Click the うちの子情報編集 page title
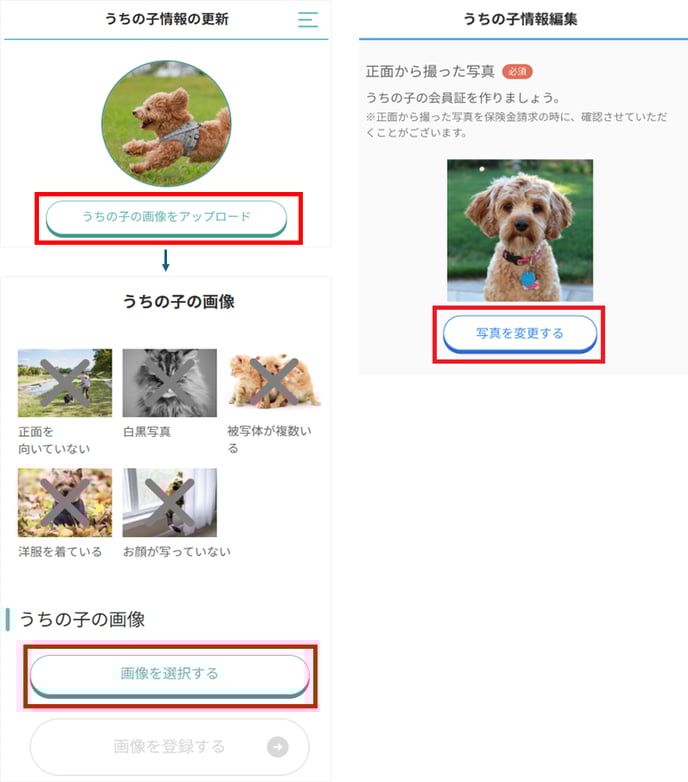This screenshot has height=782, width=688. coord(520,19)
